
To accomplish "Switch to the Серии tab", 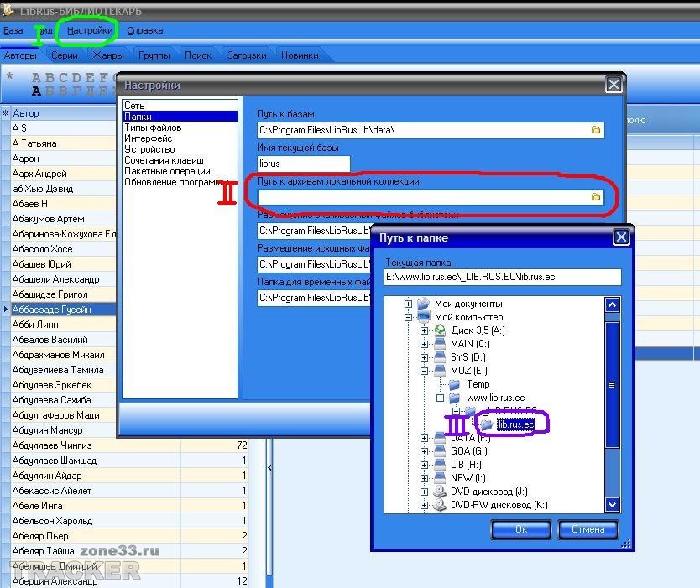I will [x=65, y=55].
